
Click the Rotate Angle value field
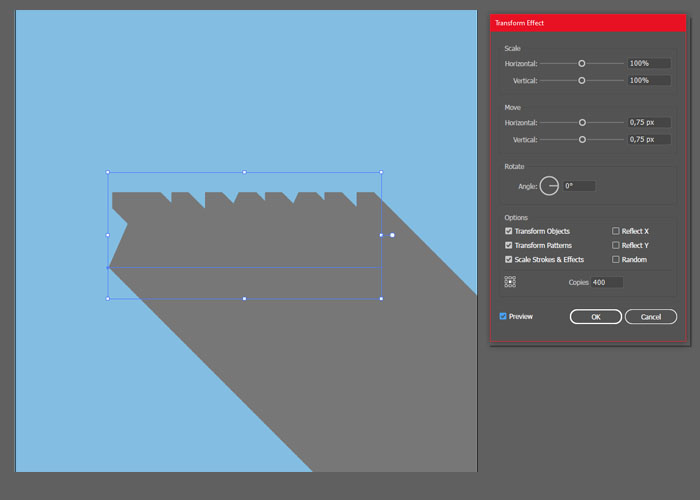(x=579, y=186)
